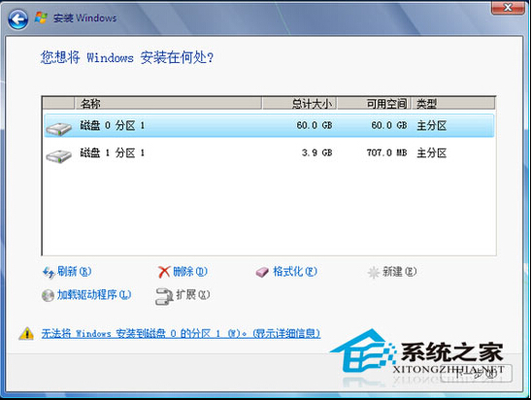Click the yellow warning triangle icon
Viewport: 532px width, 400px height.
click(x=26, y=333)
